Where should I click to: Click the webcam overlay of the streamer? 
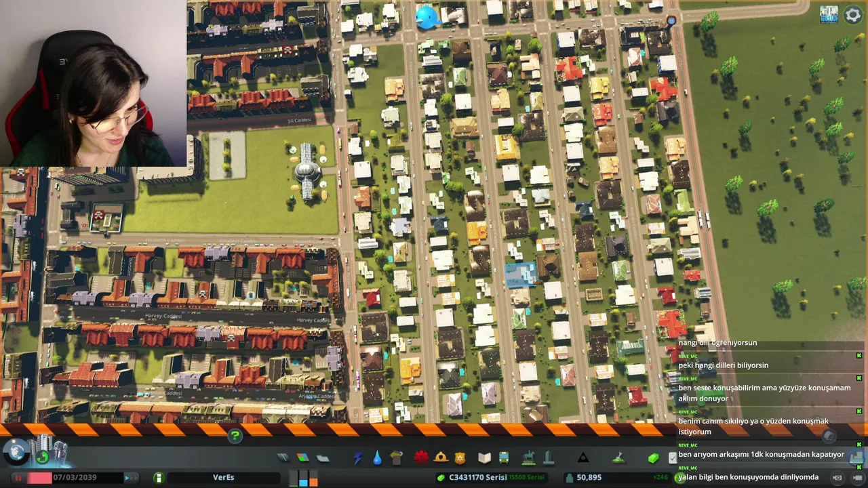[94, 83]
